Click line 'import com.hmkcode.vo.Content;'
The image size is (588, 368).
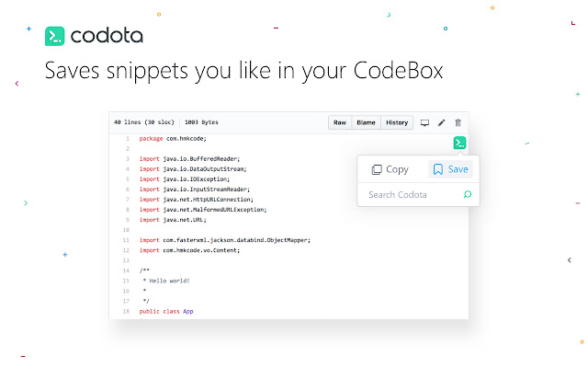[189, 250]
